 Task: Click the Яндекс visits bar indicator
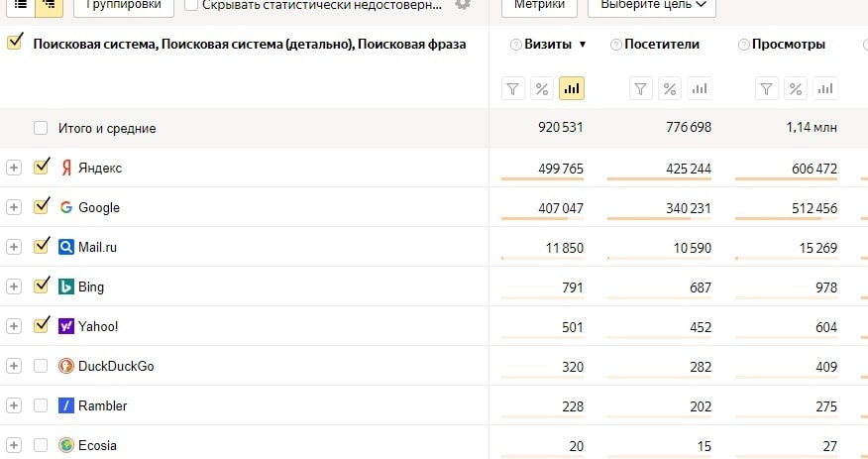pyautogui.click(x=543, y=178)
